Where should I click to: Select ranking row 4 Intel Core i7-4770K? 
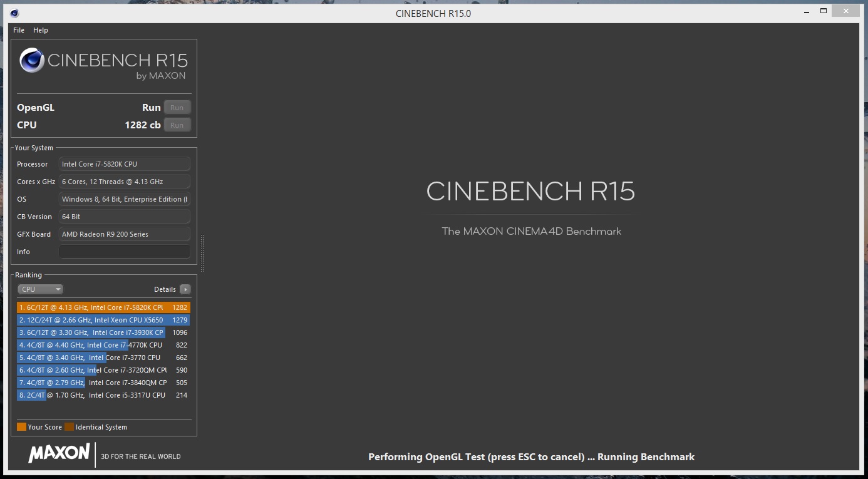[x=103, y=345]
